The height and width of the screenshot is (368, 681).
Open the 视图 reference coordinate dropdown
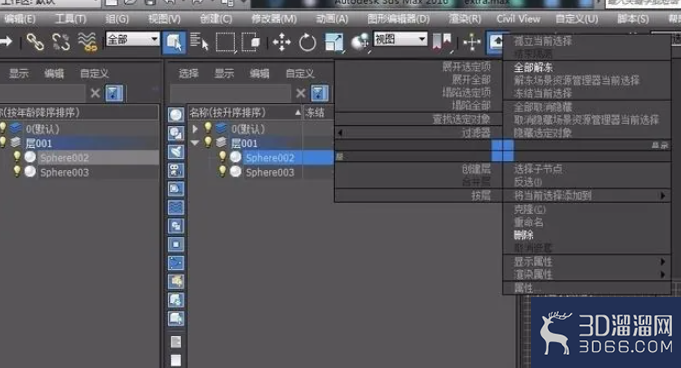click(400, 40)
